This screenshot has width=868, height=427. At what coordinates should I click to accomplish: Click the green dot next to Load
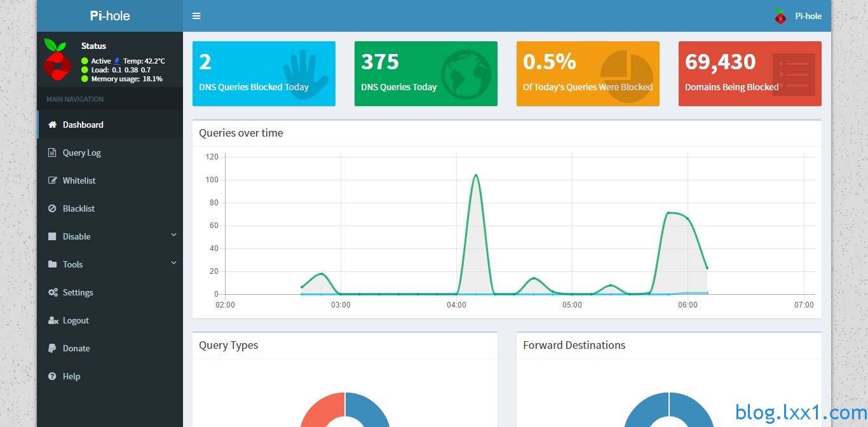click(x=85, y=70)
